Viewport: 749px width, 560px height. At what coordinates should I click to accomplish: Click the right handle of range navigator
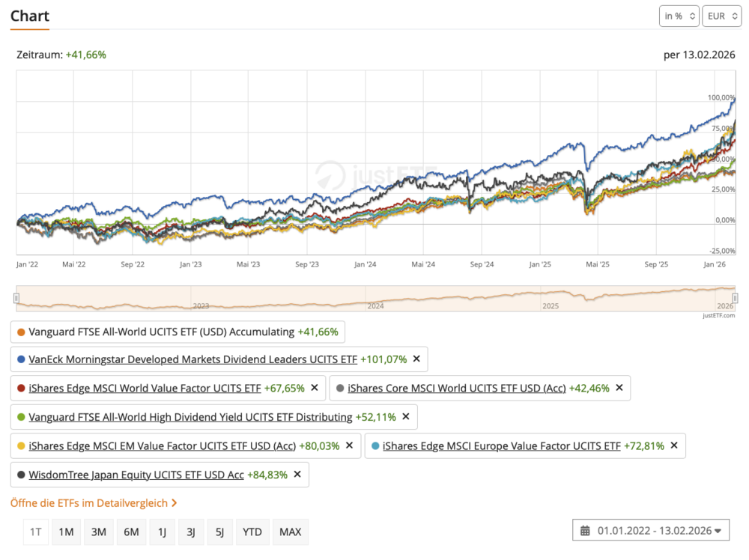736,299
